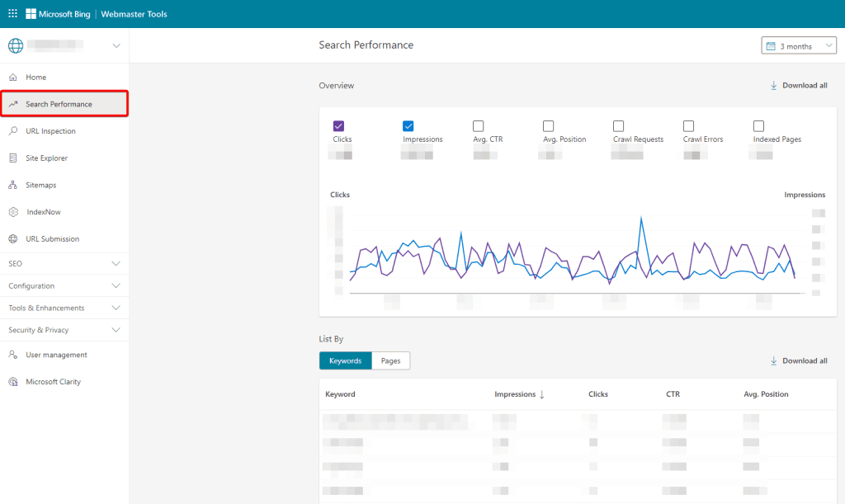845x504 pixels.
Task: Enable the Avg. CTR checkbox
Action: (479, 126)
